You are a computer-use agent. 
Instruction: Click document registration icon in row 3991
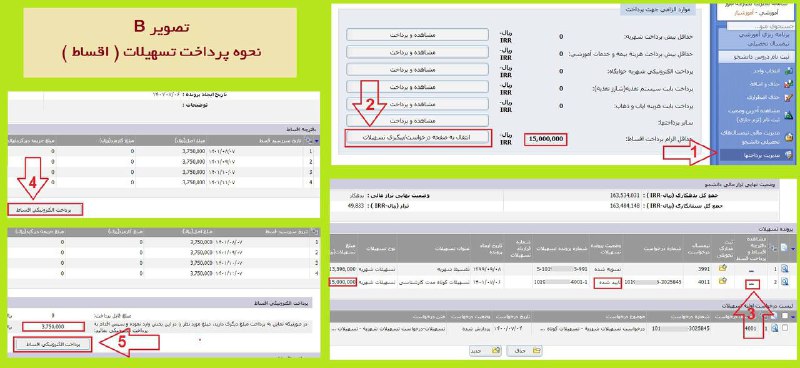click(722, 268)
